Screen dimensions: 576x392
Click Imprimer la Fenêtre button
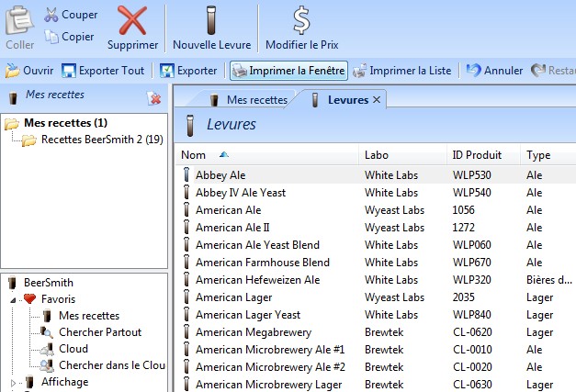pyautogui.click(x=288, y=70)
